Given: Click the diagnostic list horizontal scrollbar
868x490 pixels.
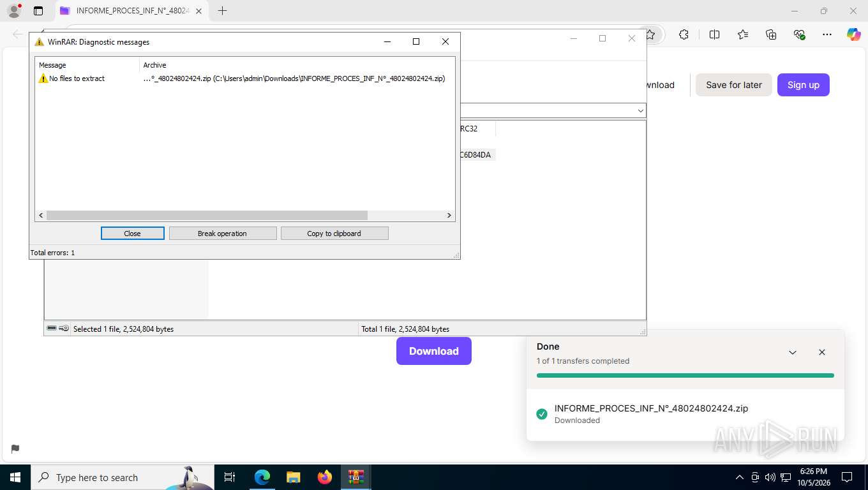Looking at the screenshot, I should click(x=207, y=216).
